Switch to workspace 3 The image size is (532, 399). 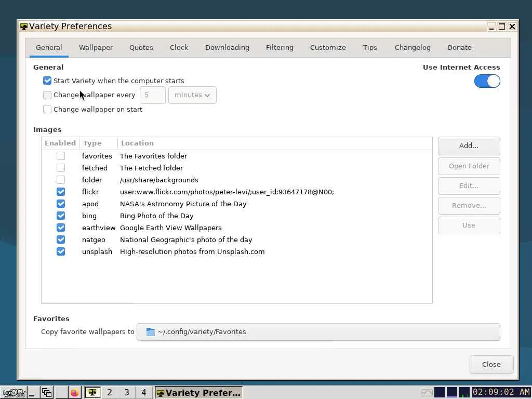127,393
